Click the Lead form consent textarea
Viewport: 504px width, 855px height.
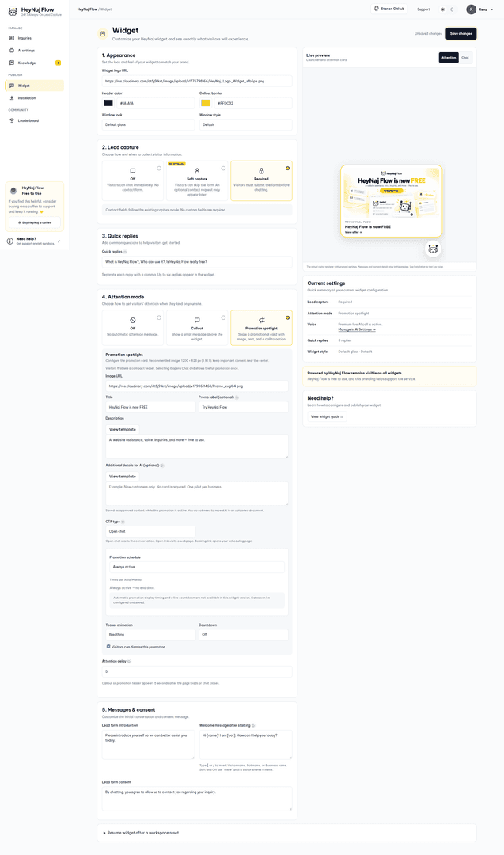[x=197, y=799]
